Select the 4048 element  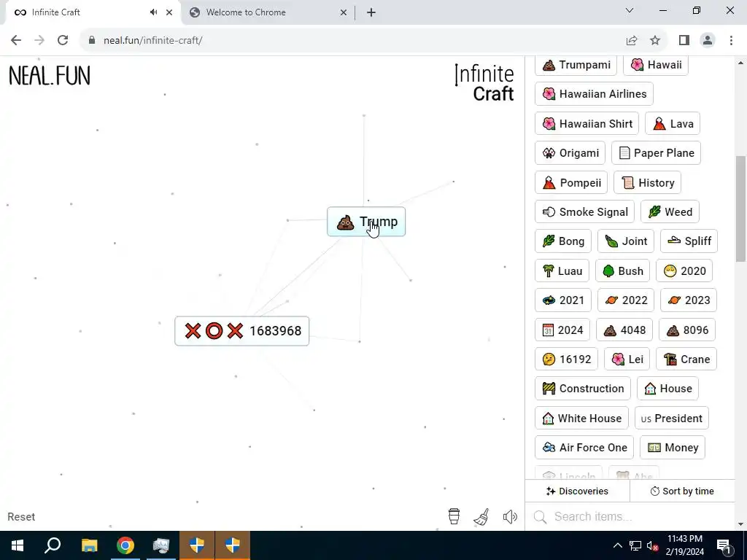pos(624,330)
